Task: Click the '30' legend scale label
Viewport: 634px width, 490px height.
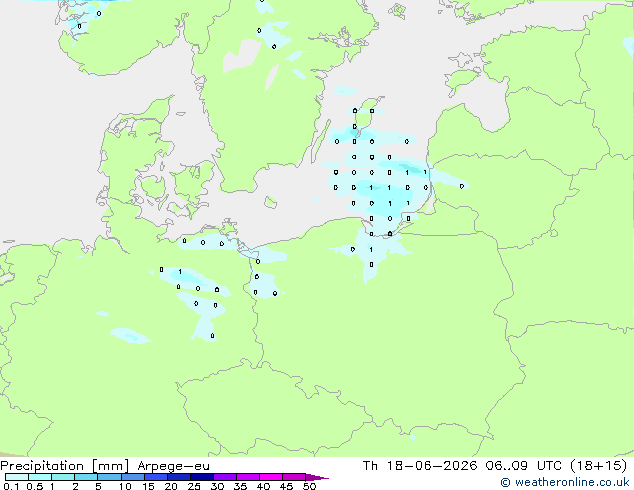Action: click(217, 486)
